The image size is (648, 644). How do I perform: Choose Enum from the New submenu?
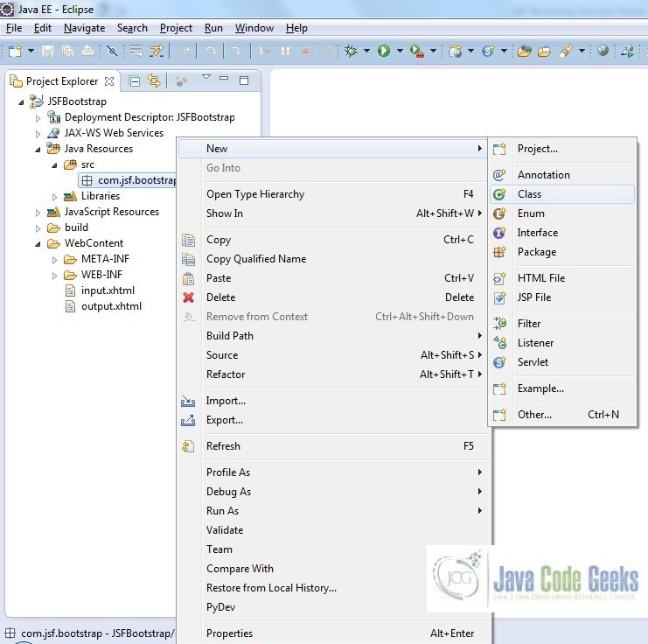pos(562,213)
